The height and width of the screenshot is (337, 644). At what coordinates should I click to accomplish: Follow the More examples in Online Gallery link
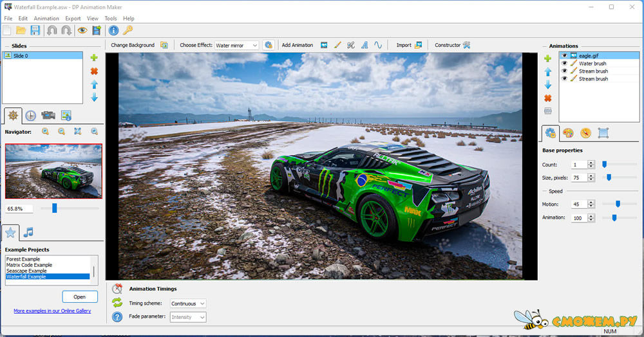[52, 311]
